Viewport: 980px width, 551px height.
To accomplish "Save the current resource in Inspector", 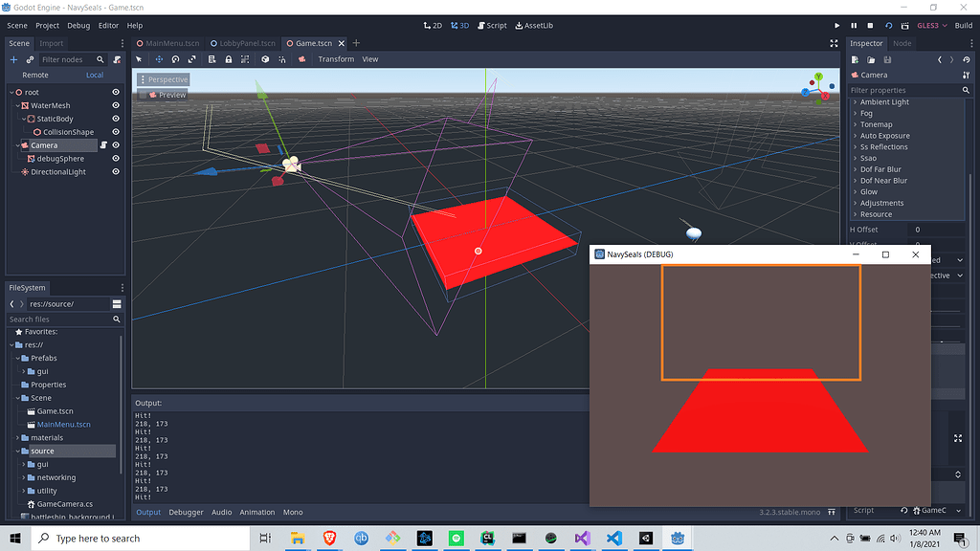I will pyautogui.click(x=887, y=60).
